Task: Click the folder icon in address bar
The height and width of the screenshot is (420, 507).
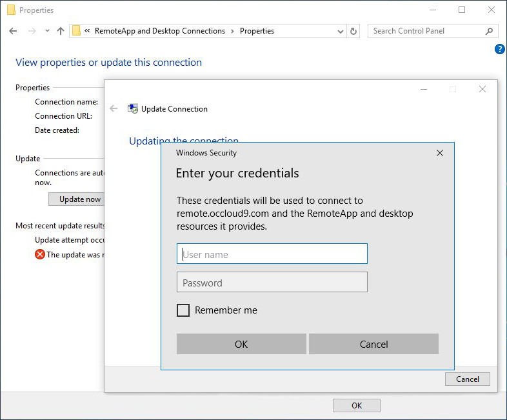Action: tap(76, 31)
